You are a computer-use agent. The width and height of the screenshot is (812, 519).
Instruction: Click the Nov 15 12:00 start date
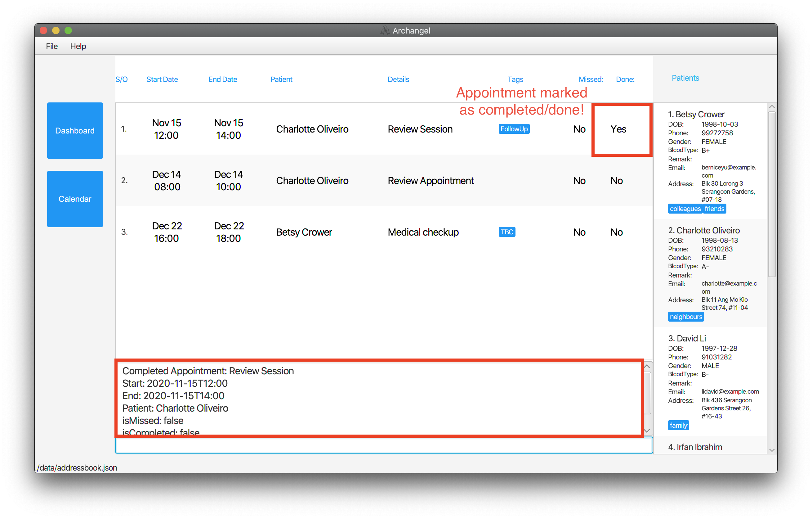tap(167, 129)
